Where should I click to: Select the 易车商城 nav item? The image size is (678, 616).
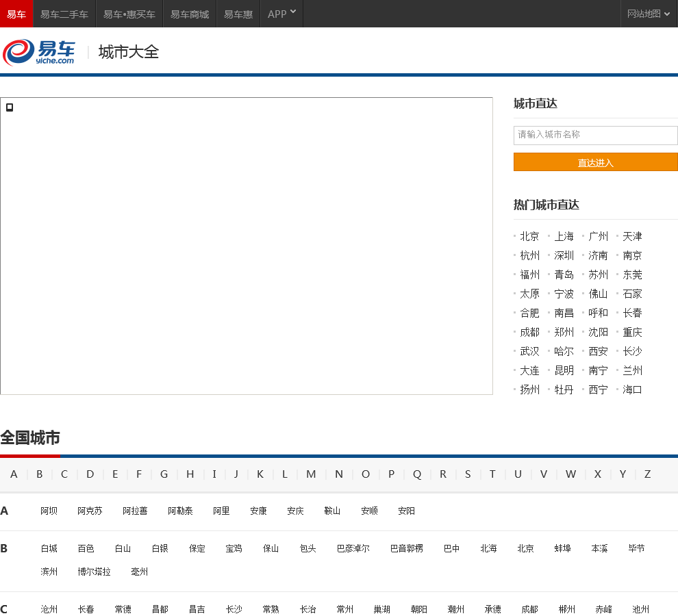tap(190, 14)
